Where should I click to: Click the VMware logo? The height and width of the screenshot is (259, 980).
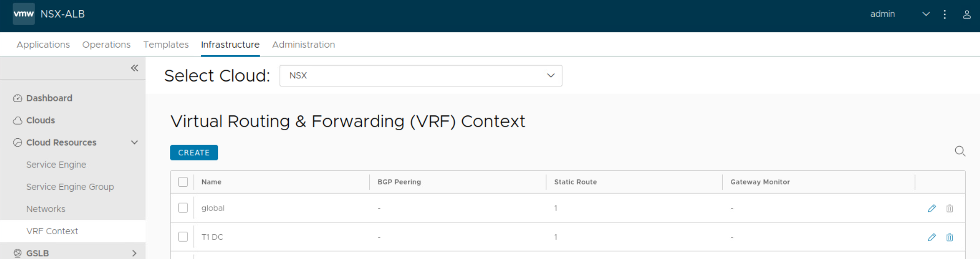pyautogui.click(x=23, y=14)
